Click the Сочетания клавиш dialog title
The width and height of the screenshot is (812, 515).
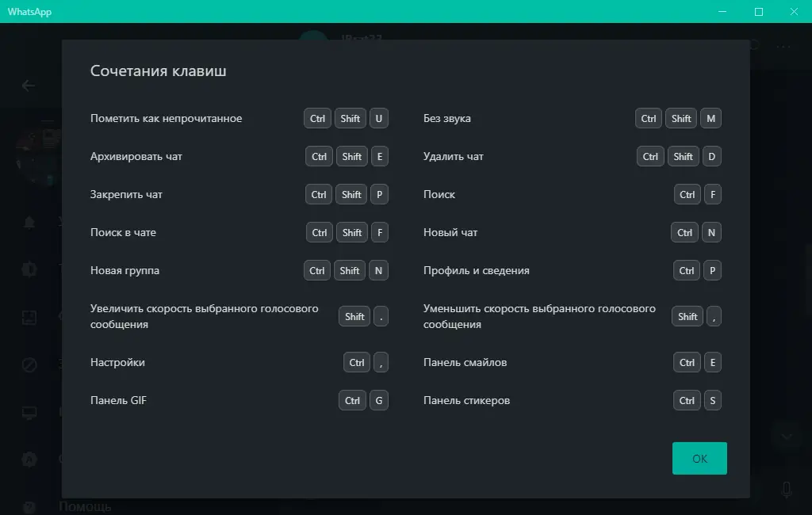[158, 71]
